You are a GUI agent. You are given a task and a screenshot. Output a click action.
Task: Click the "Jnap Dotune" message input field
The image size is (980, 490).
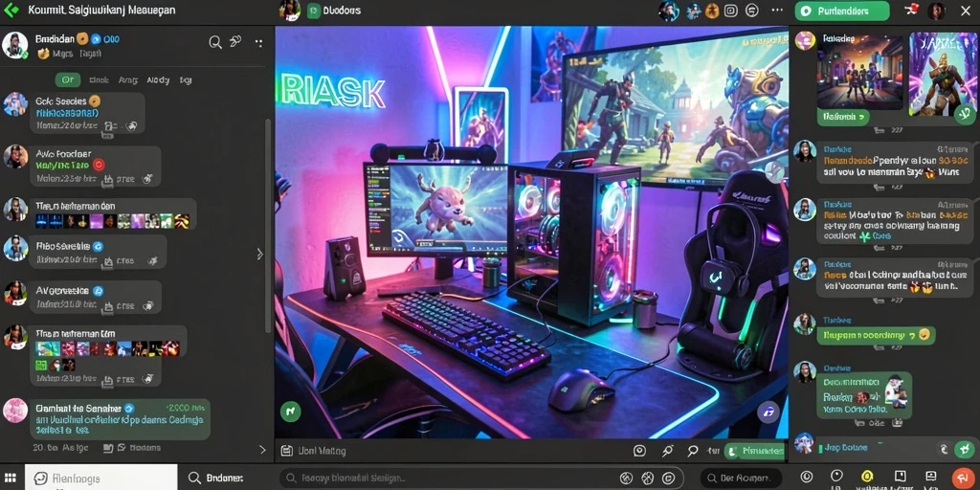pyautogui.click(x=875, y=448)
